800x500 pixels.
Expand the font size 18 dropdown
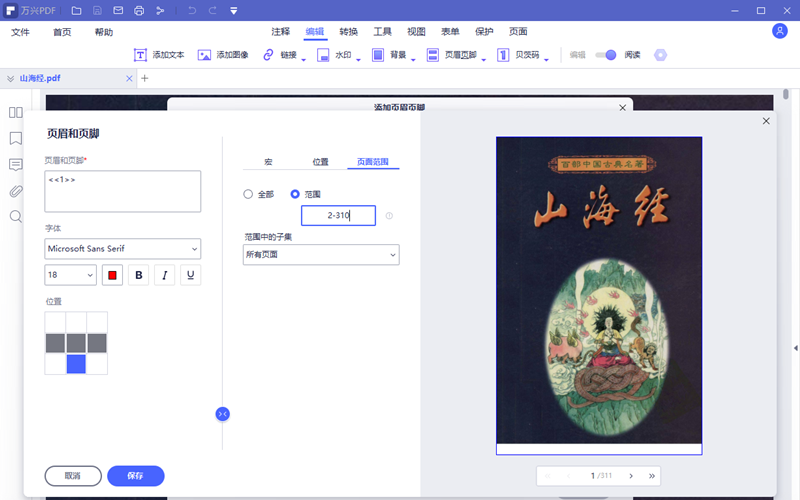point(70,275)
